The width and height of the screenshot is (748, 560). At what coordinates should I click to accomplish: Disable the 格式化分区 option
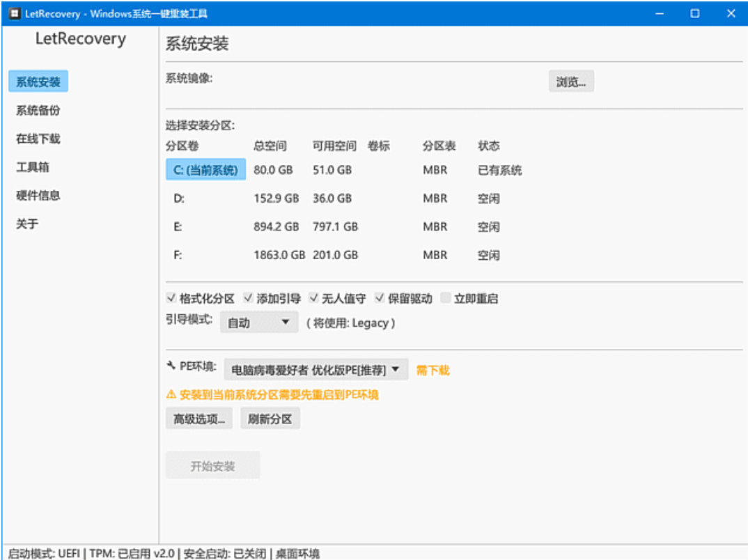tap(171, 298)
